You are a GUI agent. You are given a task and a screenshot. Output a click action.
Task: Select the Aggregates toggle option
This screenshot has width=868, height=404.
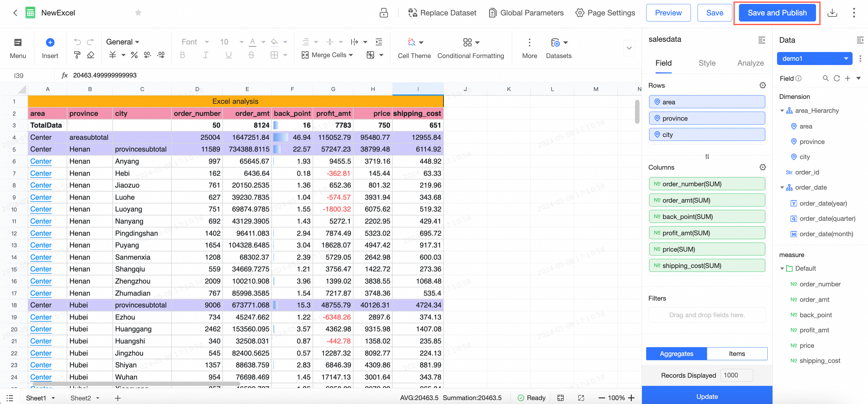pos(676,353)
